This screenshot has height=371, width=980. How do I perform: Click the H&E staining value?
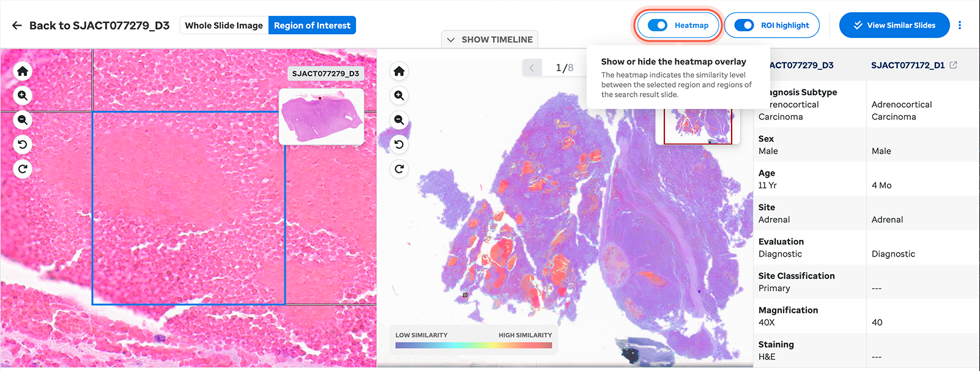(767, 357)
